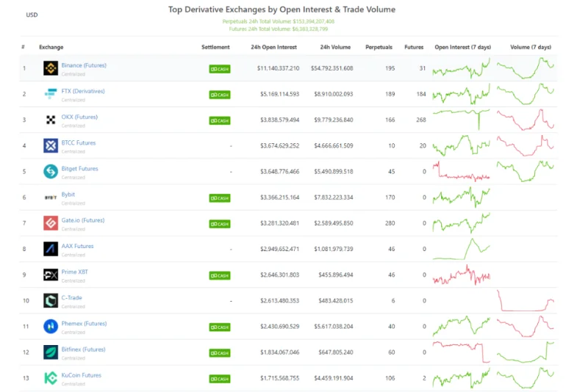Click the Cash settlement badge for KuCoin

pyautogui.click(x=220, y=379)
